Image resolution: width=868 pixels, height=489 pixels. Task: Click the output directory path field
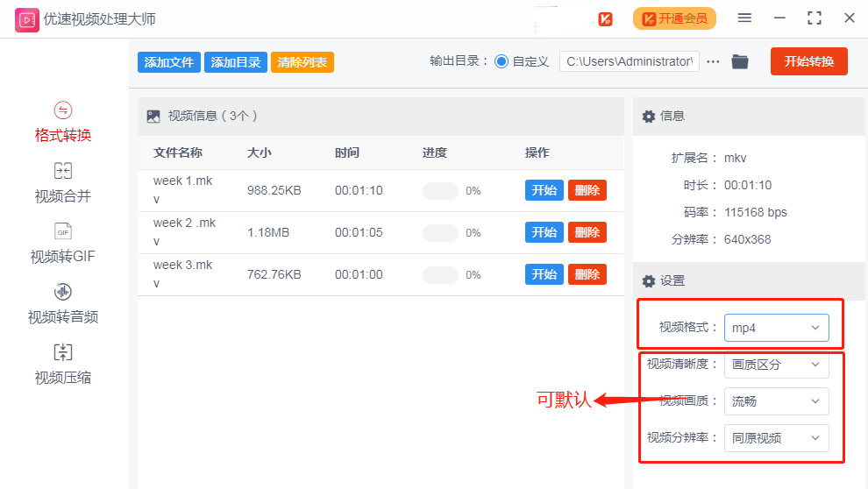click(x=629, y=61)
